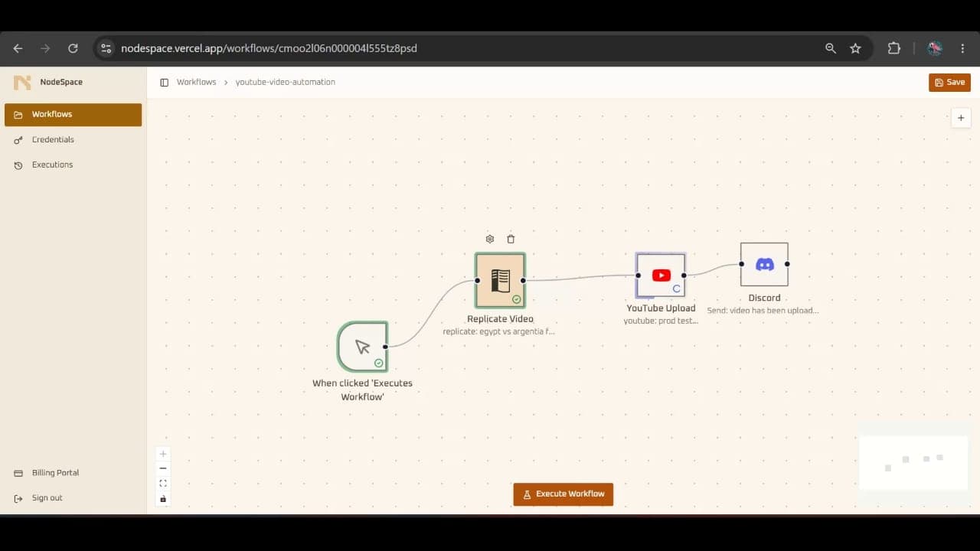Image resolution: width=980 pixels, height=551 pixels.
Task: Click the 'YouTube Upload' label
Action: (x=661, y=308)
